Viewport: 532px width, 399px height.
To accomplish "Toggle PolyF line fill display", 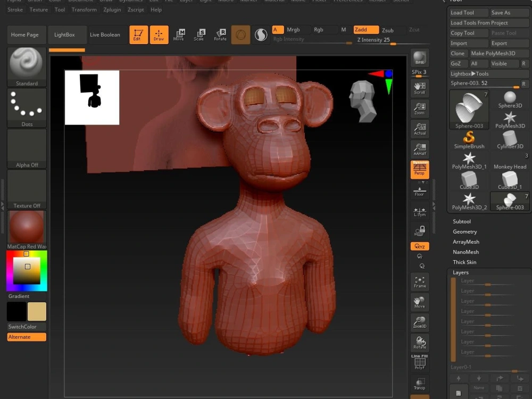I will 420,362.
